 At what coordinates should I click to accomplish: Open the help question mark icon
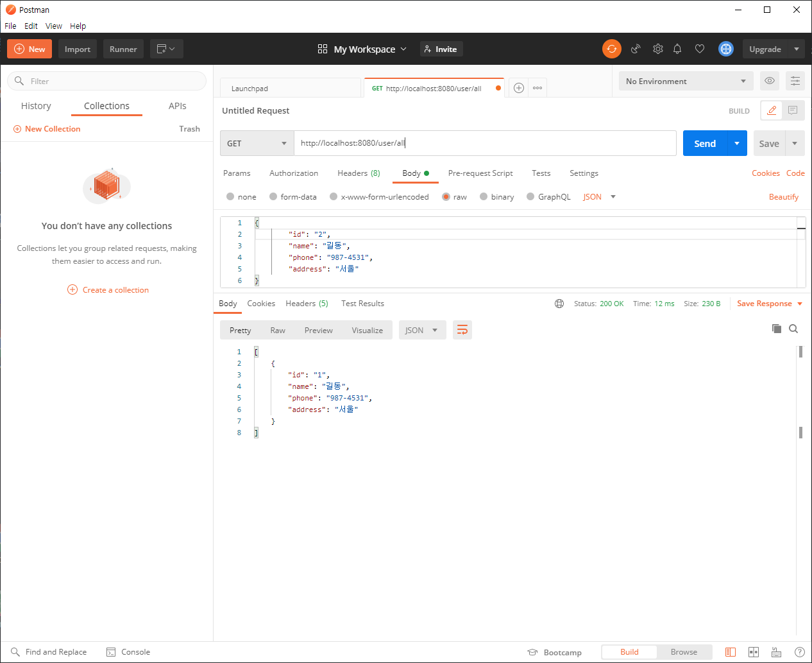[800, 652]
